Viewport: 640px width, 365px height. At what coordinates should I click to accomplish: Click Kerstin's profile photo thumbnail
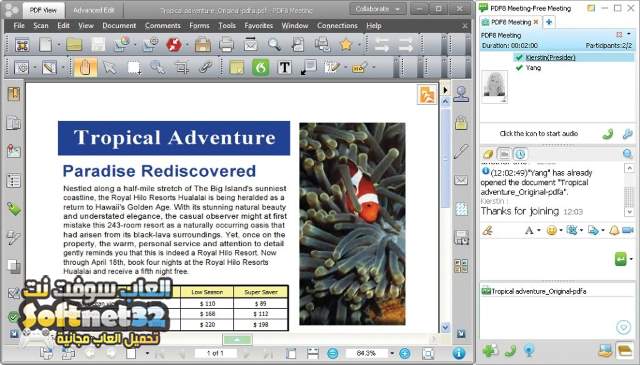click(x=495, y=87)
